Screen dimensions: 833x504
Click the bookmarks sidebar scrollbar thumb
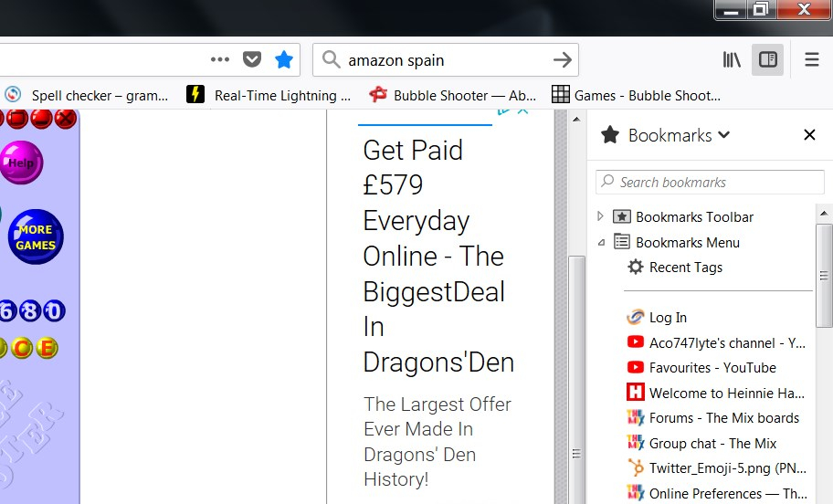(824, 276)
